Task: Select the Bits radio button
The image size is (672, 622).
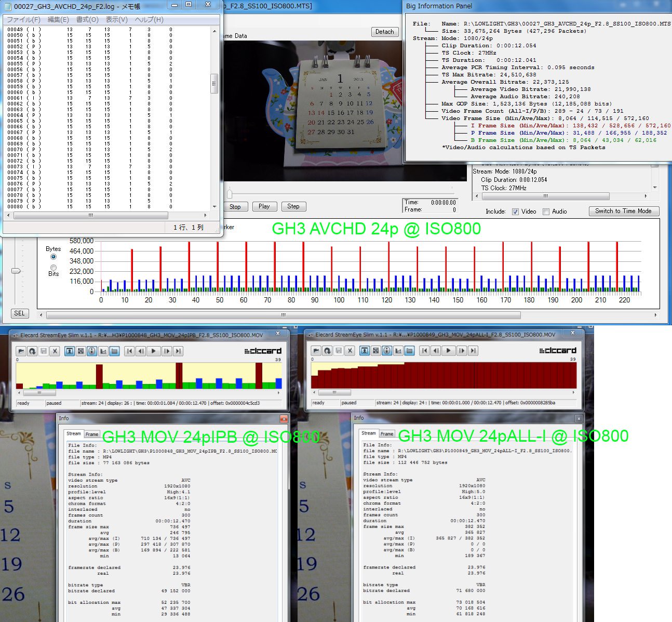Action: [53, 268]
